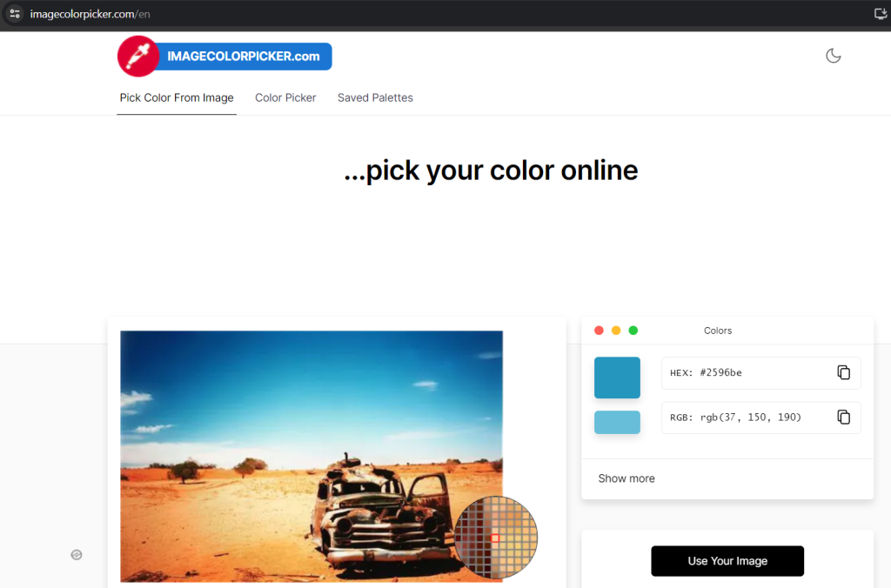Screen dimensions: 891x588
Task: Toggle dark mode with the moon icon
Action: pos(833,56)
